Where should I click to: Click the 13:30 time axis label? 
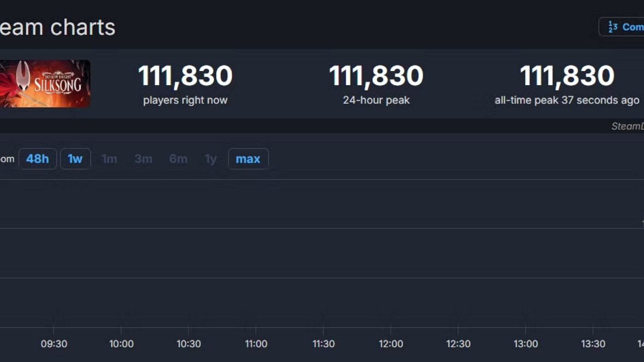tap(593, 344)
